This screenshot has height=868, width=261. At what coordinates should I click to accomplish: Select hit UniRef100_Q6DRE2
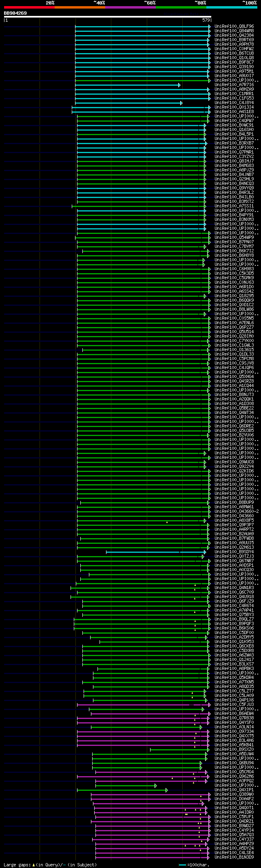point(234,426)
